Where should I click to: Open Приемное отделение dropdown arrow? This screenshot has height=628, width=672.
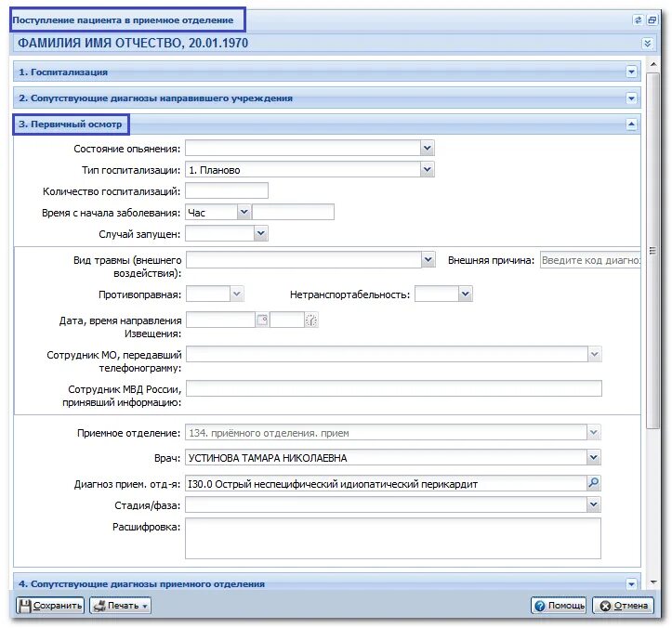(x=594, y=432)
